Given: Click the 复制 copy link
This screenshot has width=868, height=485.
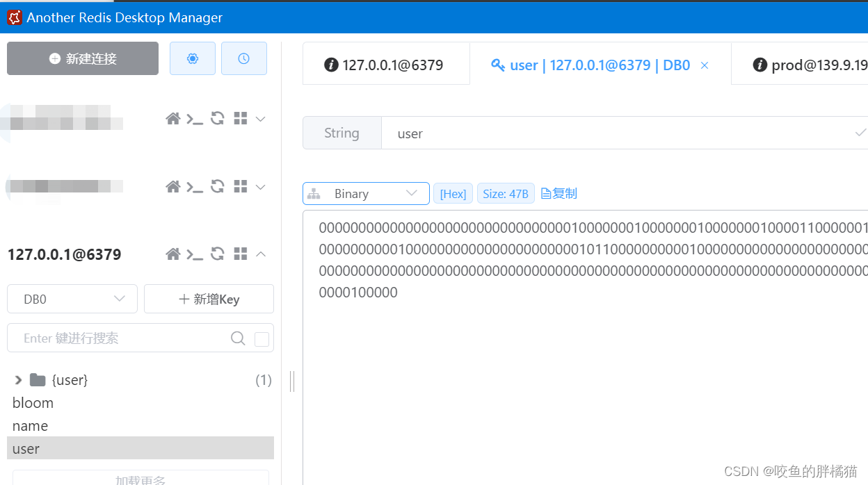Looking at the screenshot, I should click(558, 193).
